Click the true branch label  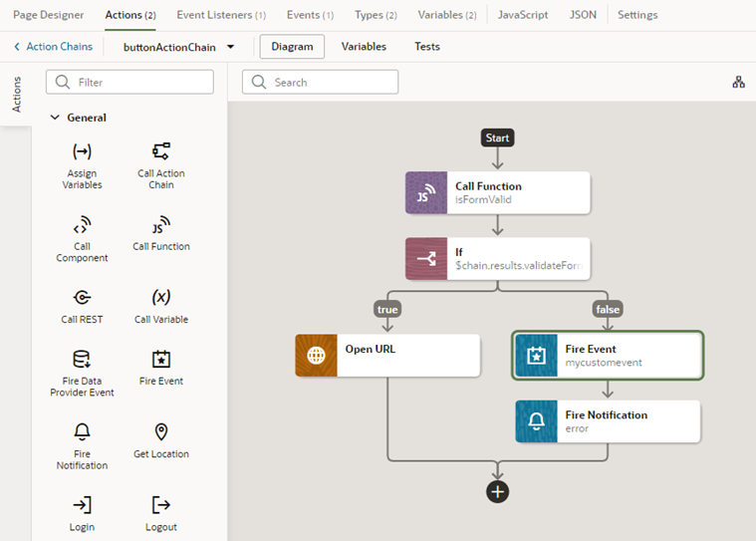pyautogui.click(x=387, y=309)
